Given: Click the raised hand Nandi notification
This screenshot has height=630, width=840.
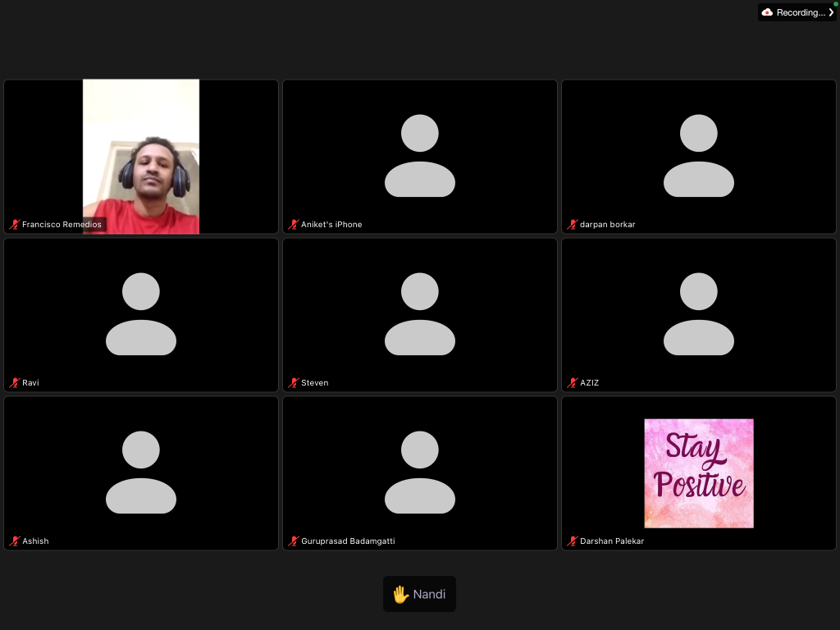Looking at the screenshot, I should tap(419, 594).
